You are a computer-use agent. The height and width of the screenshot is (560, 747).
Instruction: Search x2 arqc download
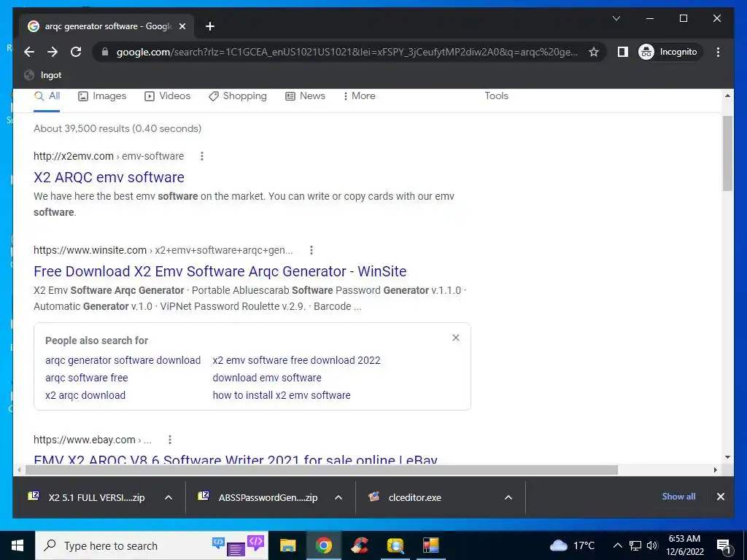point(85,396)
